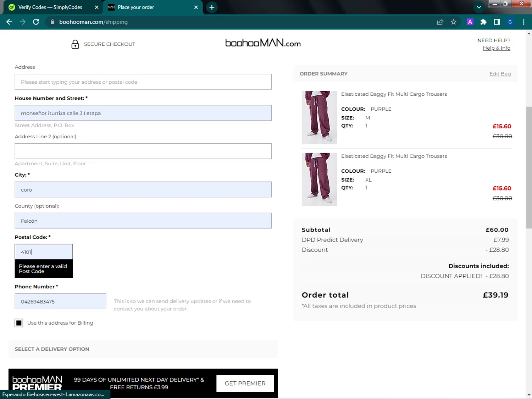This screenshot has height=399, width=532.
Task: Click scrollbar up arrow
Action: (529, 33)
